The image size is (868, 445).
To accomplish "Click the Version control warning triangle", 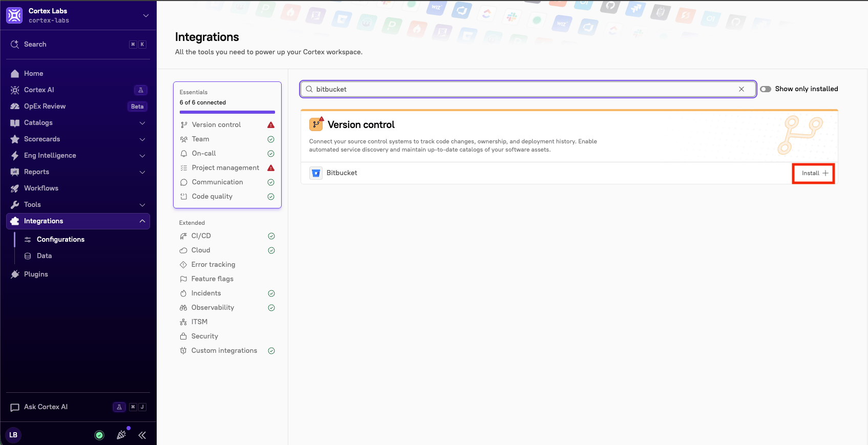I will [271, 125].
